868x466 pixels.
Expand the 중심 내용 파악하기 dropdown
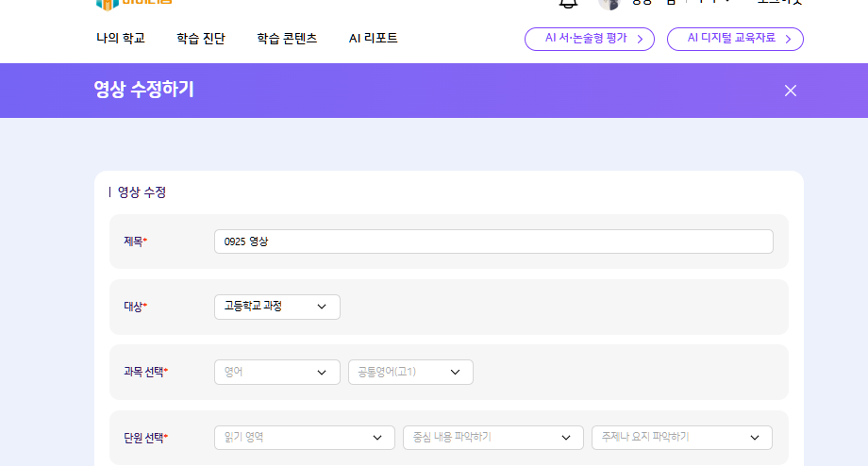pyautogui.click(x=492, y=438)
